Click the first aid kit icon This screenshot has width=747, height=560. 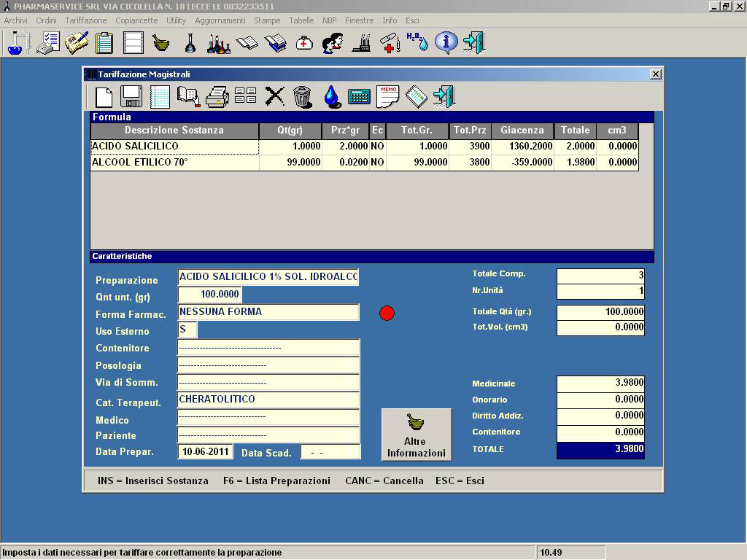point(304,43)
